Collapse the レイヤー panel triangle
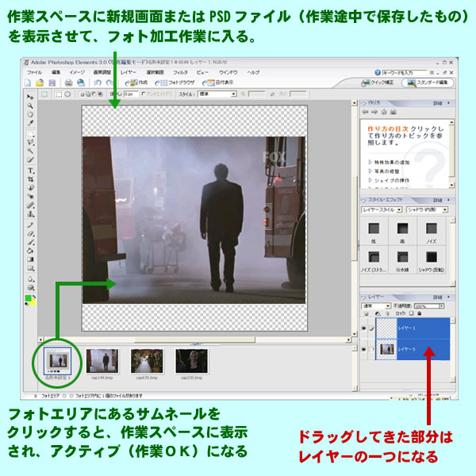The width and height of the screenshot is (476, 476). pos(363,297)
